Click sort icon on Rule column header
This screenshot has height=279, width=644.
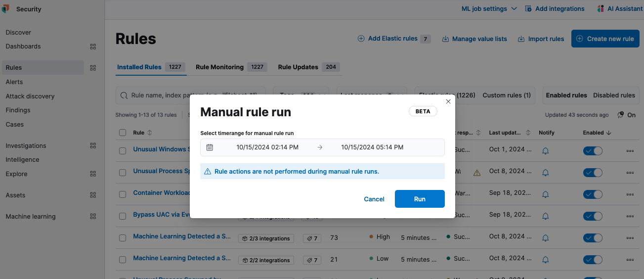[x=150, y=133]
